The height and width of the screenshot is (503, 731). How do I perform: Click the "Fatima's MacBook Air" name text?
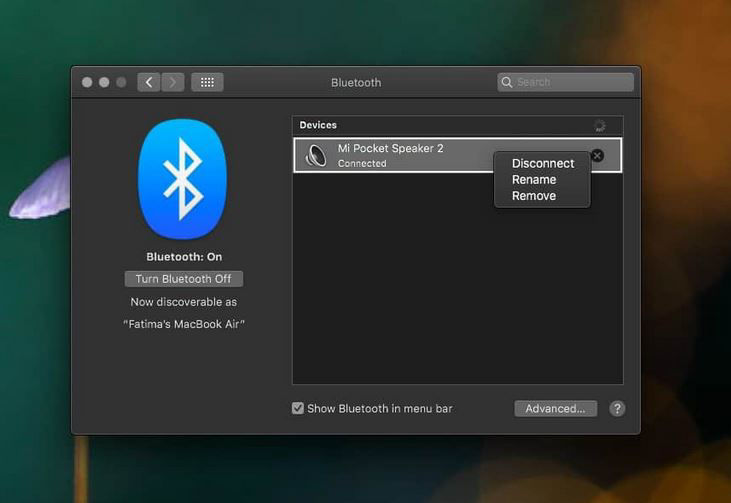[184, 324]
